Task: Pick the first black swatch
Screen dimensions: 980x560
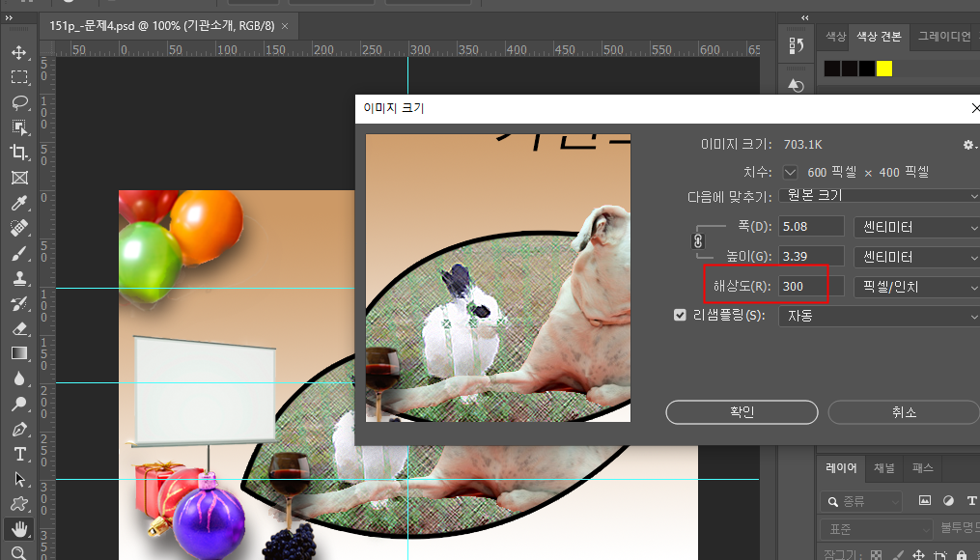Action: point(832,69)
